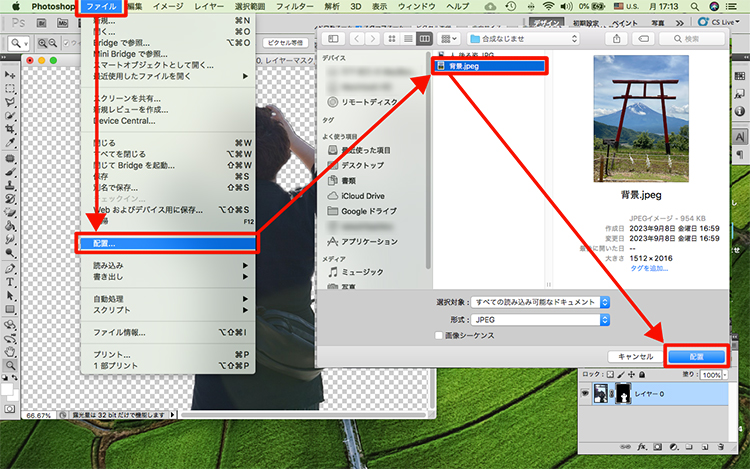Open macOS Spotlight search
Screen dimensions: 750x469
point(695,6)
